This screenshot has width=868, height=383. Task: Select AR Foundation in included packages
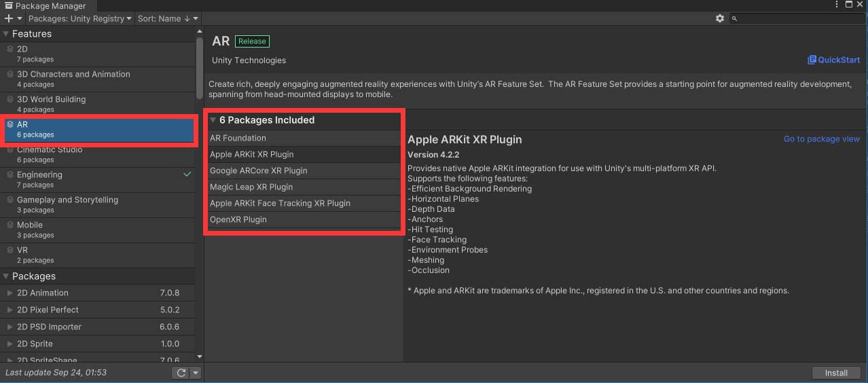(305, 138)
